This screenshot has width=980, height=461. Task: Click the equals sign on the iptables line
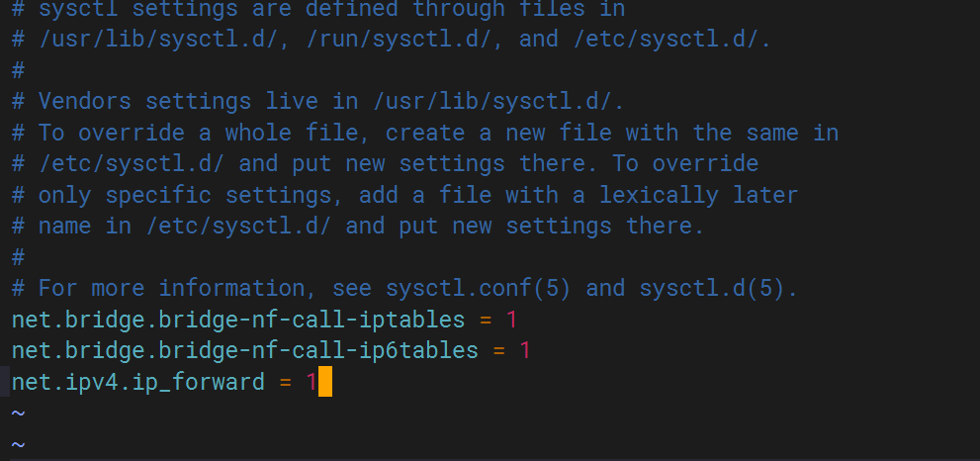(x=485, y=320)
